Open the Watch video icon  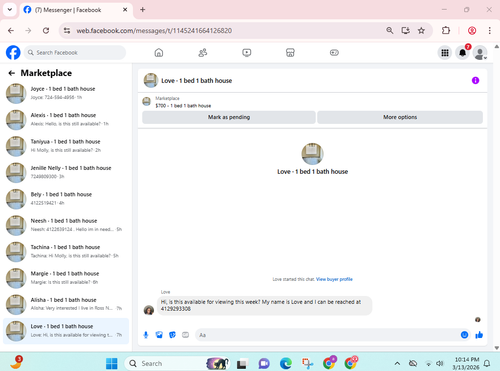[x=247, y=53]
